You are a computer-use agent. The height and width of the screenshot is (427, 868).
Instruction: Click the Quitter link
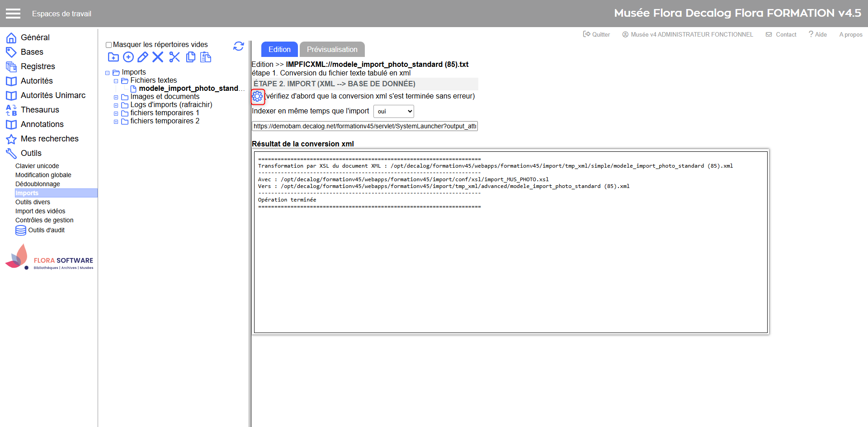click(597, 34)
